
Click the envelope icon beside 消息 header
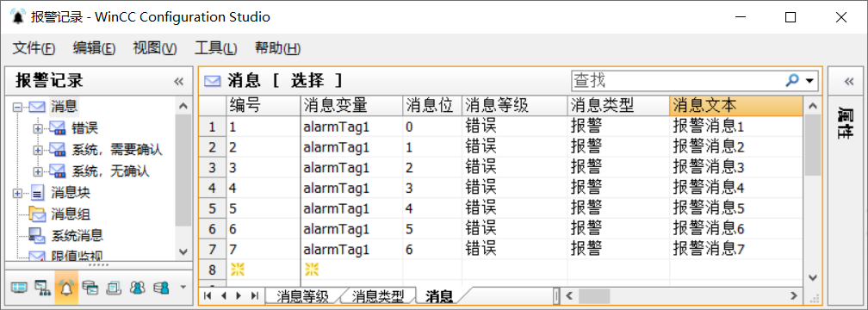(212, 81)
